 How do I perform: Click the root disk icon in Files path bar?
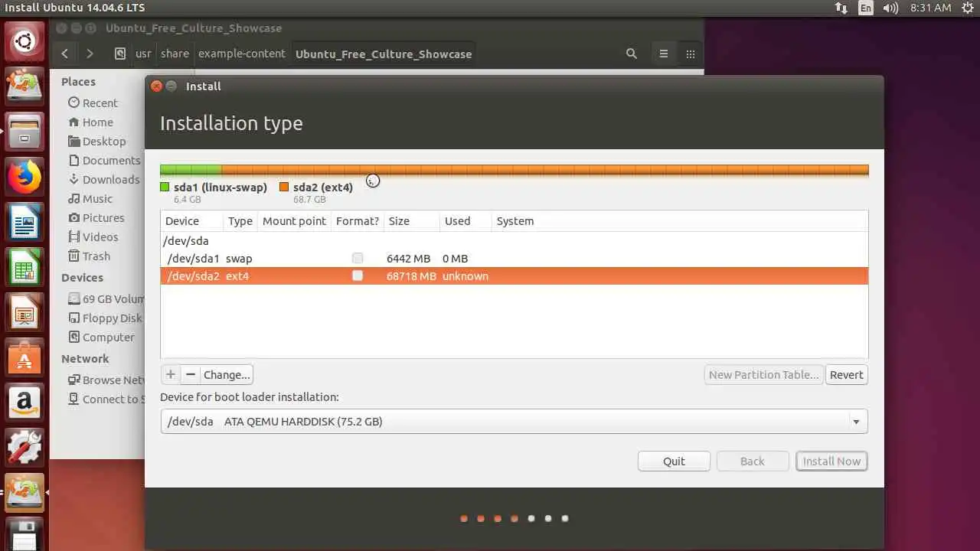(120, 54)
